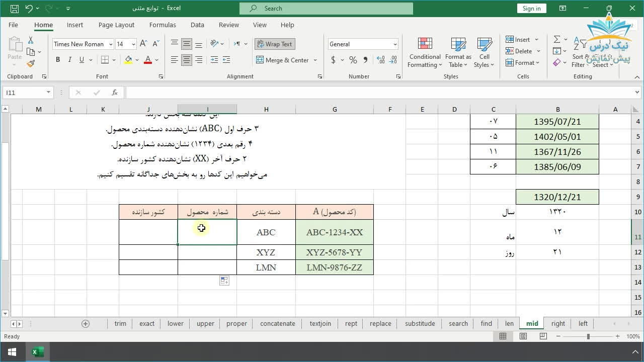Open the Data ribbon tab

pos(197,25)
